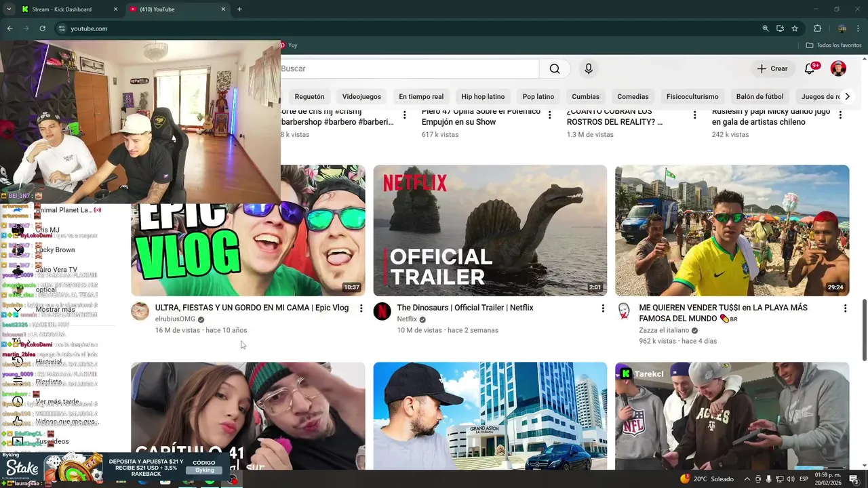868x488 pixels.
Task: Open options for The Dinosaurs trailer video
Action: point(603,308)
